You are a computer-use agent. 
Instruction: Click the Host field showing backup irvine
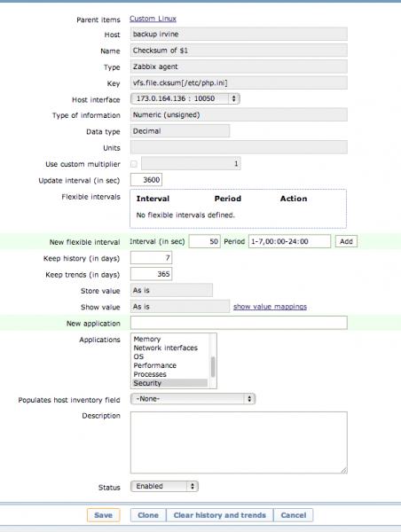[239, 34]
